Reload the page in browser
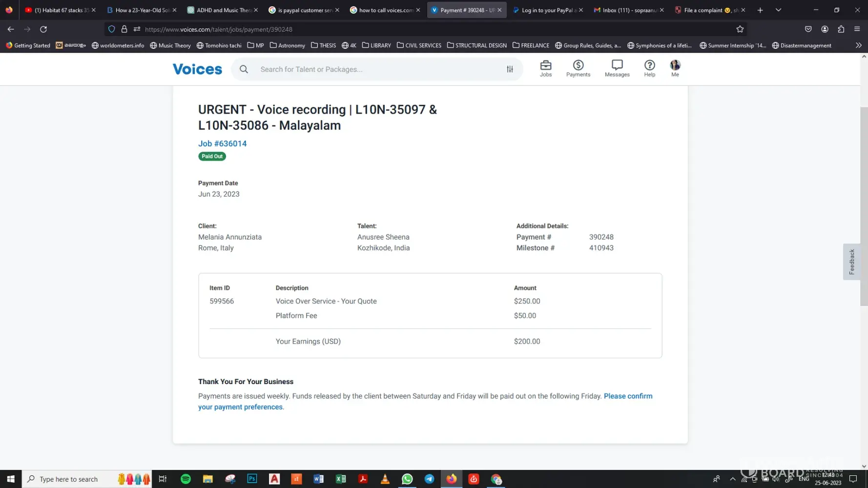Viewport: 868px width, 488px height. point(43,29)
